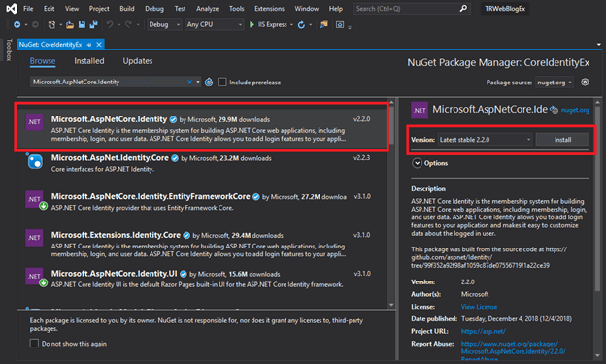Click the package list vertical scrollbar

(391, 204)
